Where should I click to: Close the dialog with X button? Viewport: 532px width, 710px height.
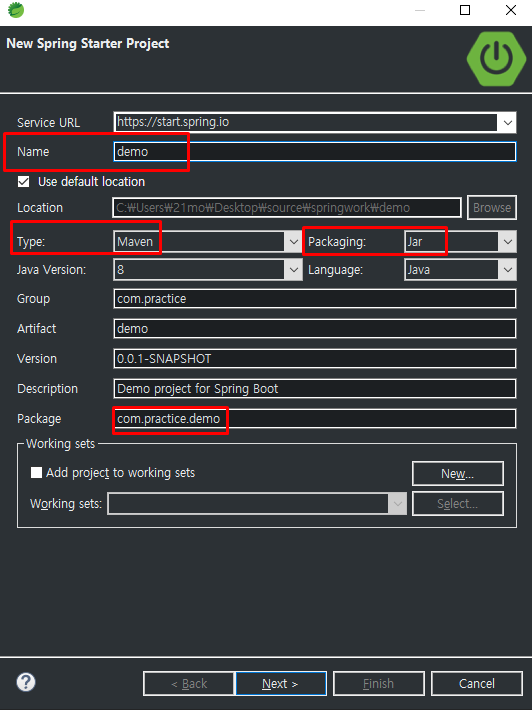[511, 10]
